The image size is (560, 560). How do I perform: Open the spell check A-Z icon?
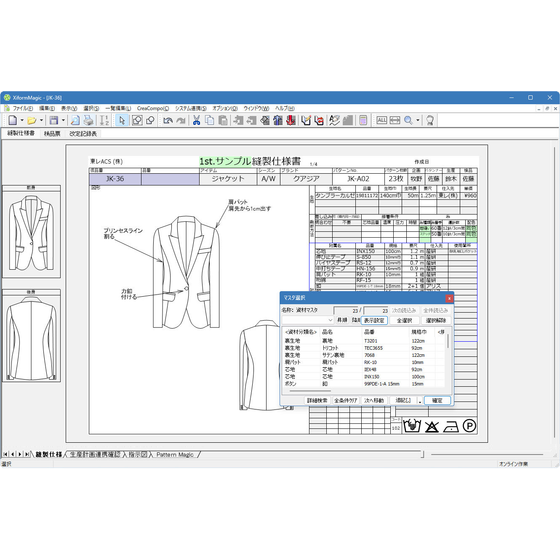334,120
